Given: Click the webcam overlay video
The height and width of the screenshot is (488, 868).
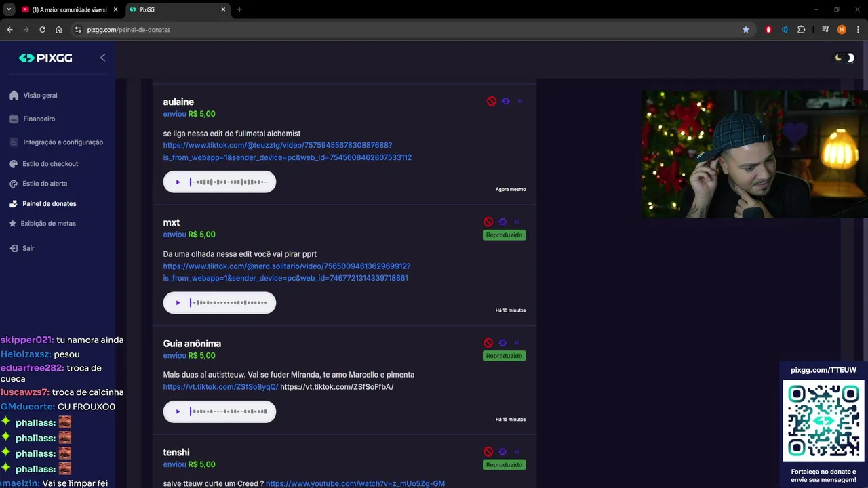Looking at the screenshot, I should 755,155.
